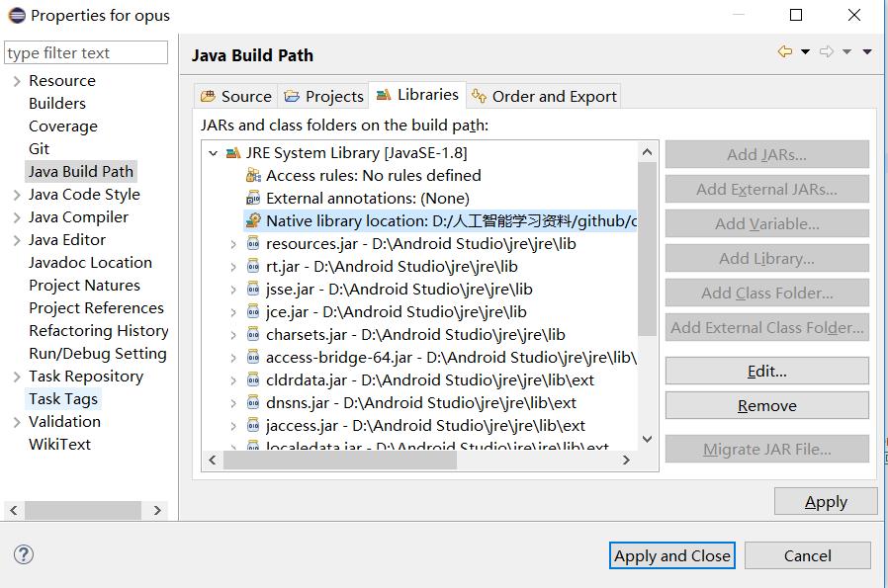Expand the cldrdata.jar entry
This screenshot has width=888, height=588.
pos(233,380)
